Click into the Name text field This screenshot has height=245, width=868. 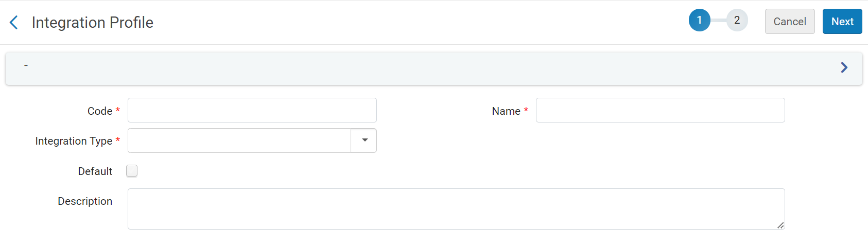click(x=660, y=110)
